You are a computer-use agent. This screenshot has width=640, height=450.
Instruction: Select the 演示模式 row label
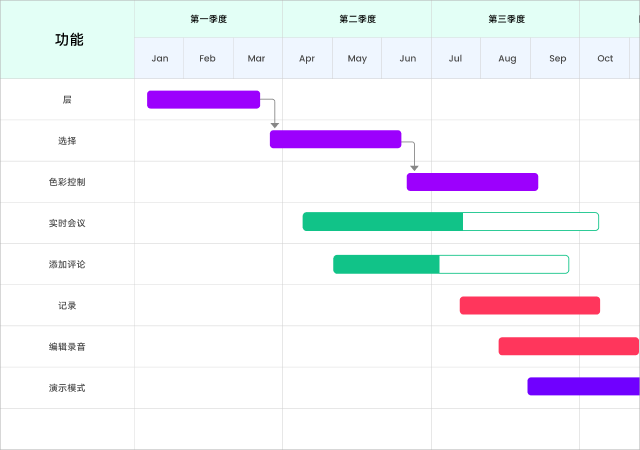[67, 388]
